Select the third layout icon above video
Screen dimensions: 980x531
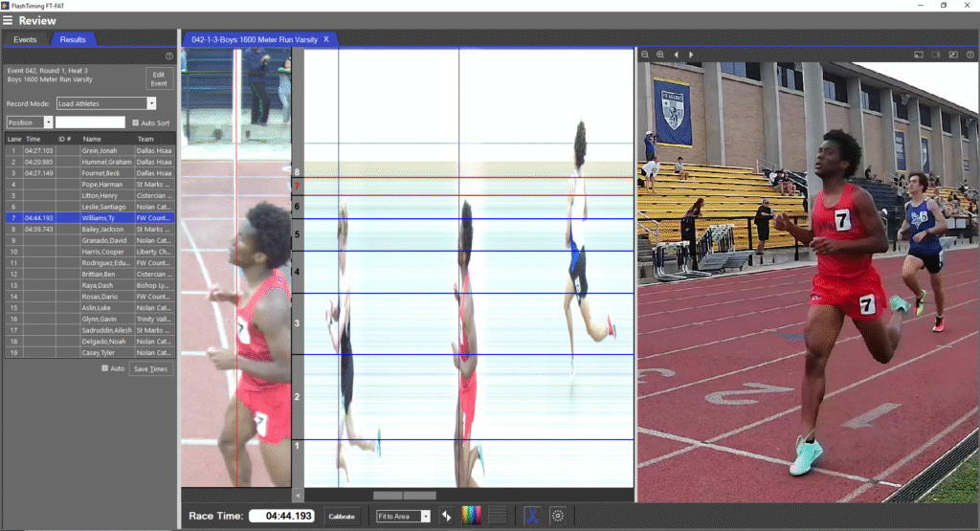tap(953, 55)
